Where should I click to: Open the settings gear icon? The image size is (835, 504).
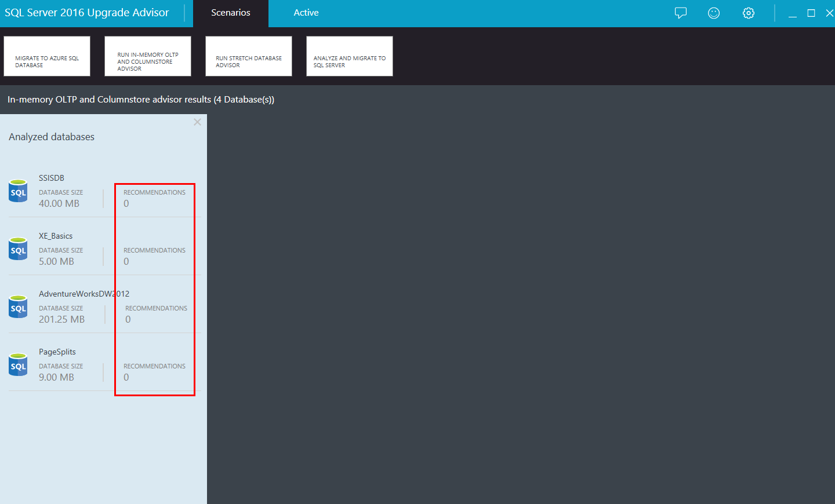(749, 13)
